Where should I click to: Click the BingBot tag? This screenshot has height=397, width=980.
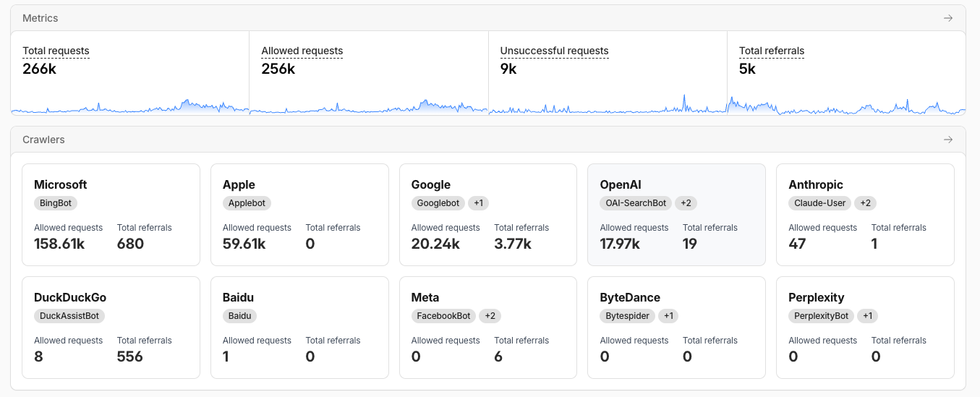click(56, 203)
